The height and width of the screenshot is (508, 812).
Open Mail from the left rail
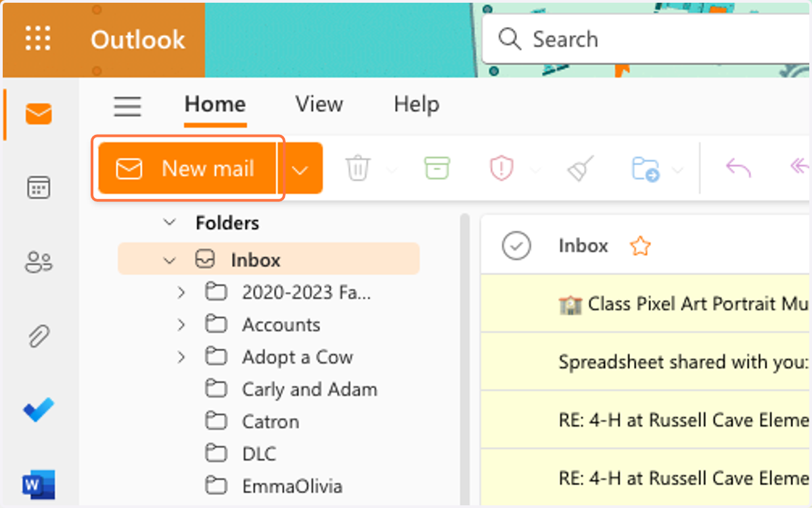pyautogui.click(x=39, y=114)
